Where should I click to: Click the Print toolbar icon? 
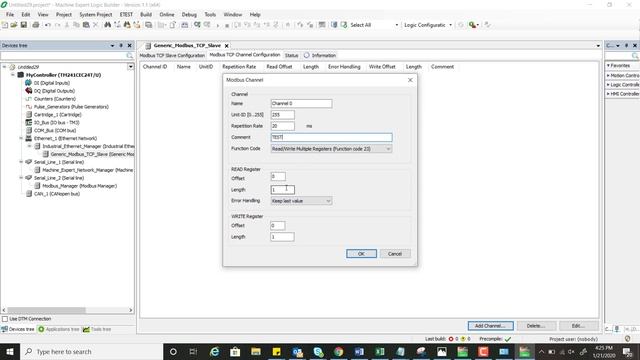pyautogui.click(x=36, y=25)
